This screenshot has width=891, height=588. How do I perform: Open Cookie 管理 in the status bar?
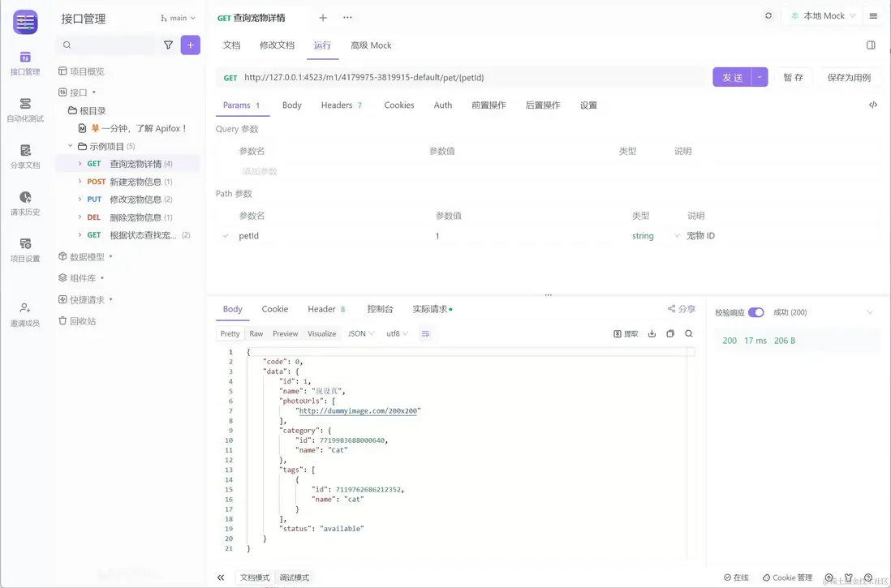pyautogui.click(x=787, y=577)
